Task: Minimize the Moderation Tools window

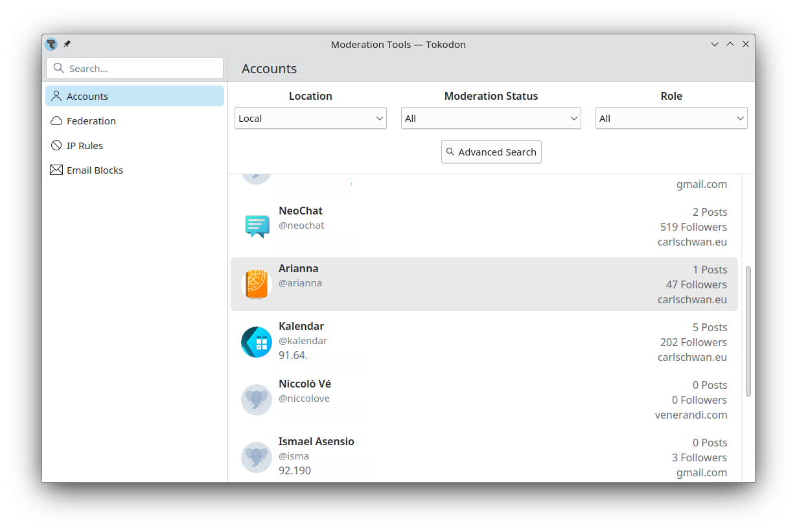Action: coord(714,44)
